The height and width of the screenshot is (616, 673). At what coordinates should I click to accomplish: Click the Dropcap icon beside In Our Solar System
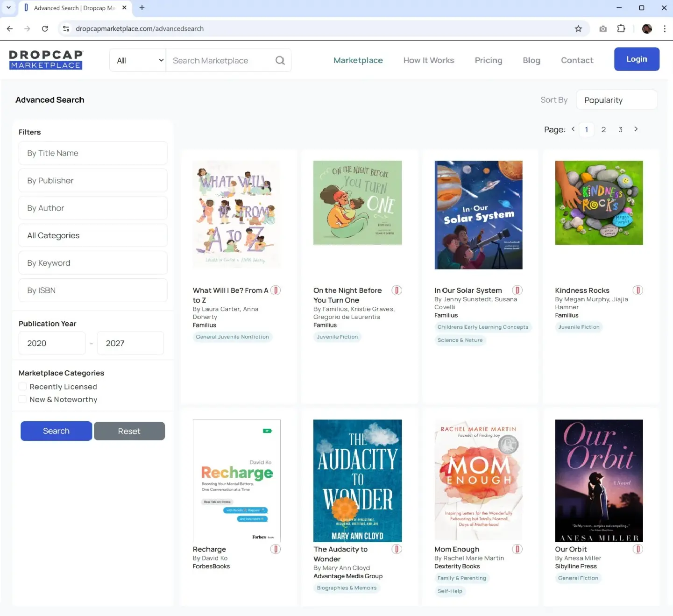pyautogui.click(x=517, y=290)
